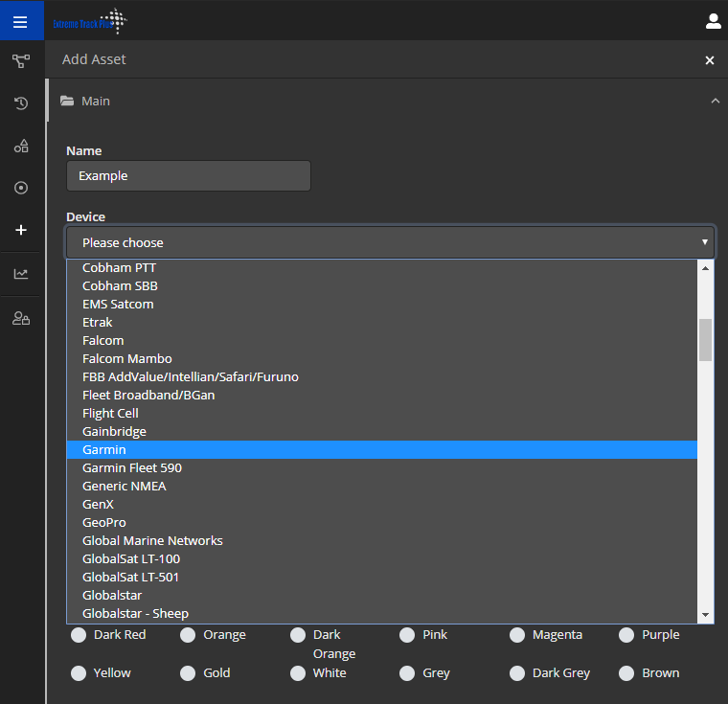The height and width of the screenshot is (704, 728).
Task: Choose Globalstar device option
Action: tap(381, 596)
